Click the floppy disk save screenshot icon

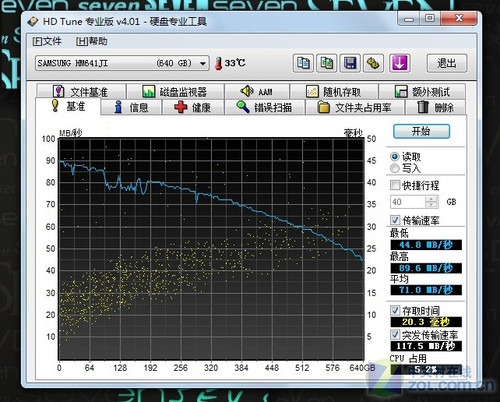point(350,63)
